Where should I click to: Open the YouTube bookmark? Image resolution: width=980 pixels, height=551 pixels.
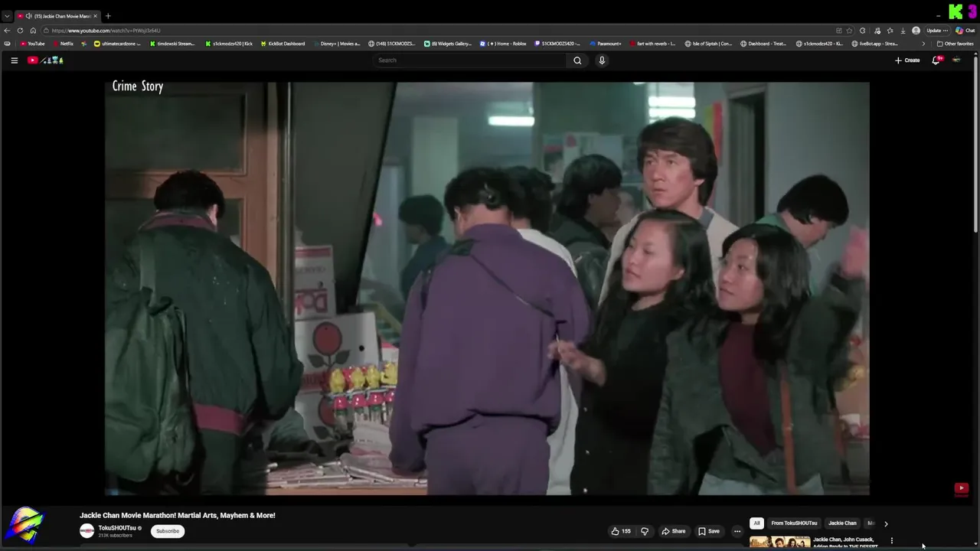coord(32,44)
